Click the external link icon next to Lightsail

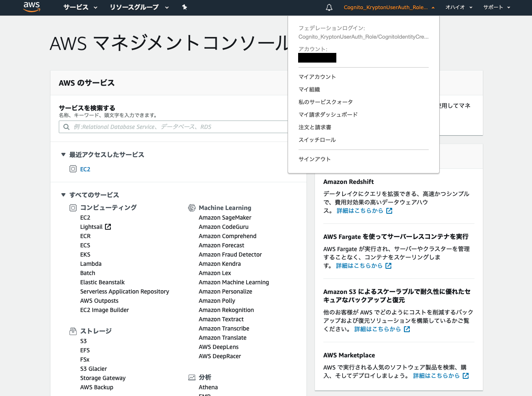click(x=108, y=226)
